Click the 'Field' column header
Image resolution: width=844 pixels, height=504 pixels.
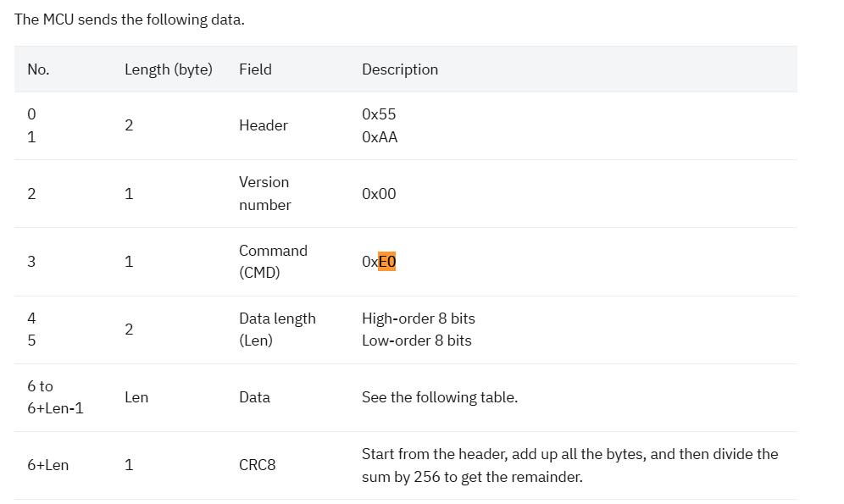pyautogui.click(x=255, y=69)
